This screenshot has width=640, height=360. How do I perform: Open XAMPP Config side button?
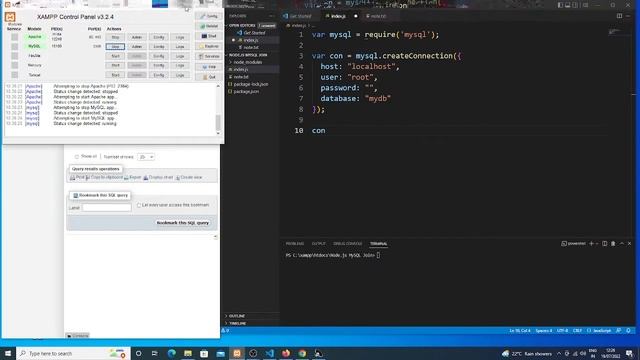pyautogui.click(x=209, y=16)
